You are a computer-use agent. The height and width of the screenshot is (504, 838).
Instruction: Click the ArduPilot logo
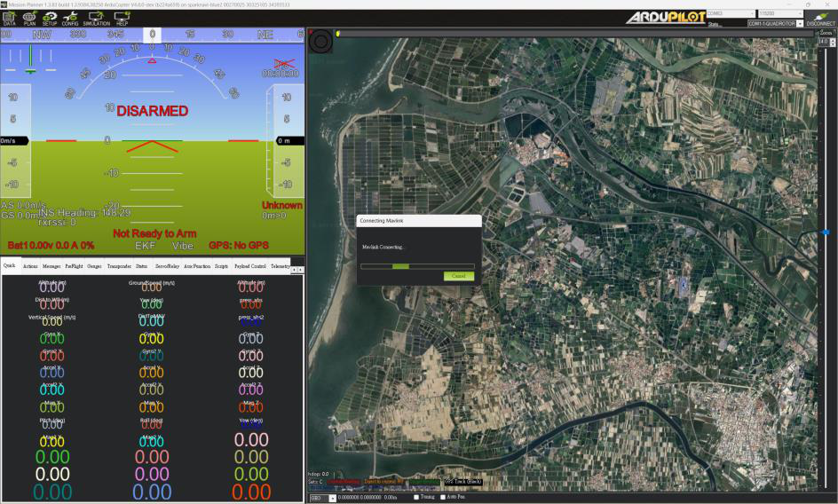click(666, 18)
